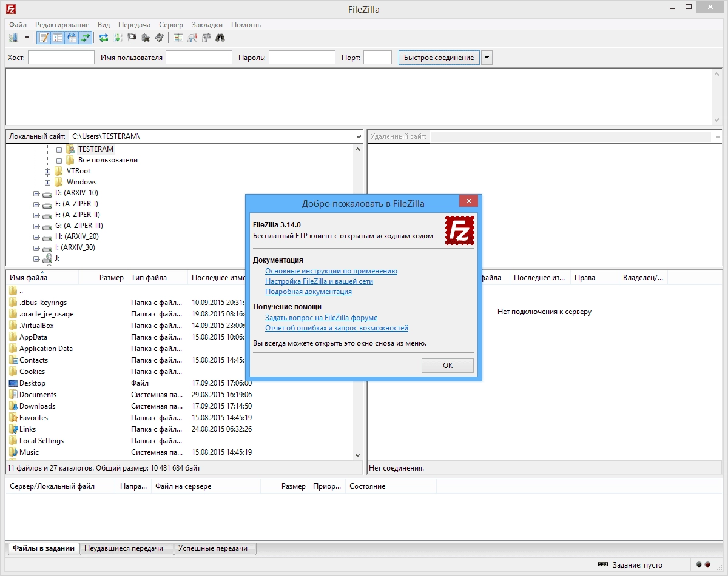
Task: Open the Site Manager dropdown arrow
Action: [x=27, y=38]
